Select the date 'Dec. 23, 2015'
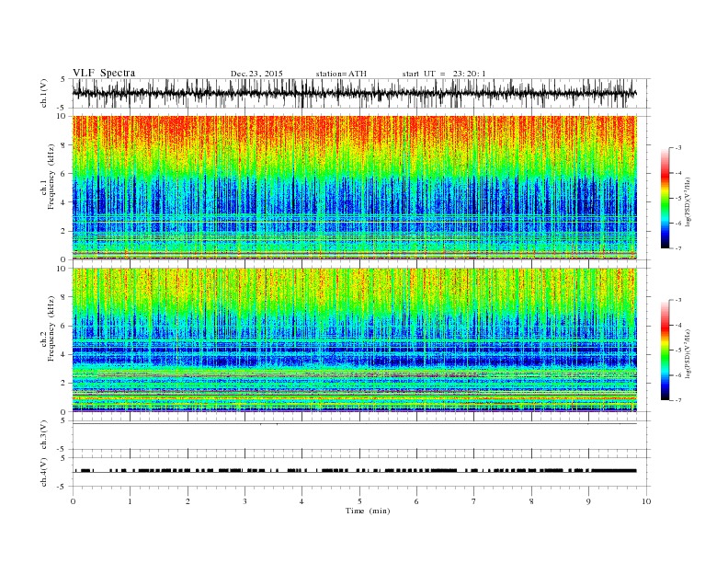Viewport: 728px width, 563px height. [x=256, y=74]
